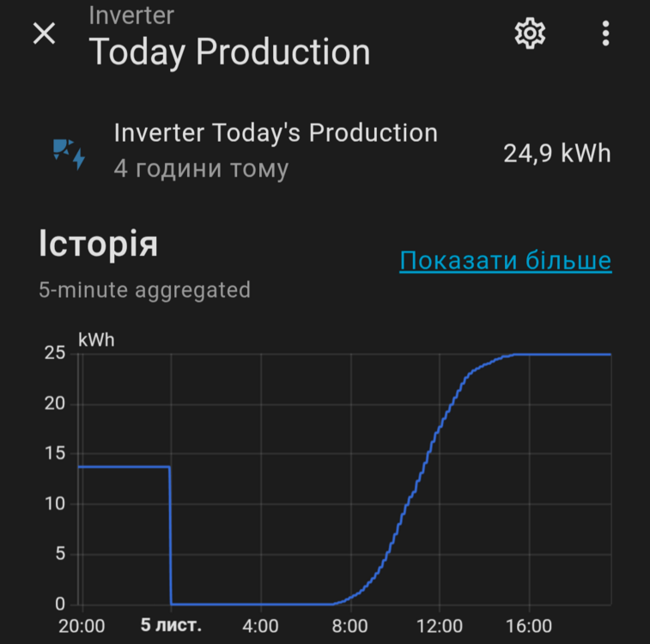
Task: Click the 'Inverter' device label above the title
Action: (131, 15)
